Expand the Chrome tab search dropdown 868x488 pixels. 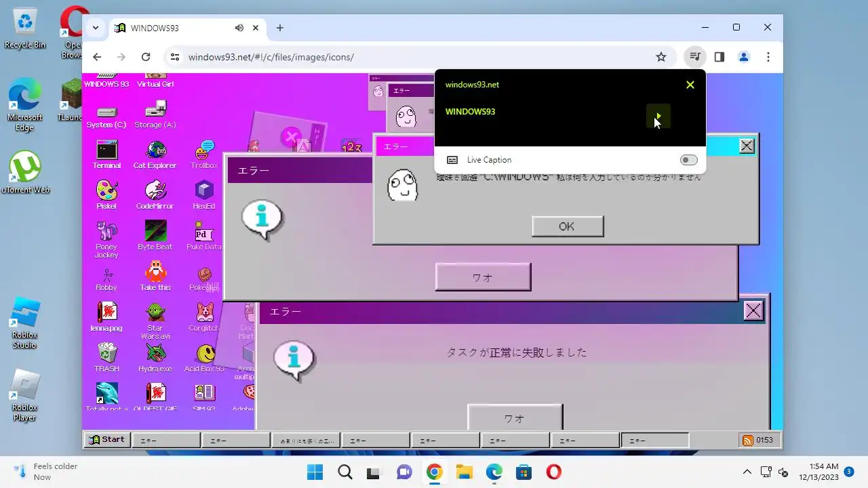click(96, 28)
